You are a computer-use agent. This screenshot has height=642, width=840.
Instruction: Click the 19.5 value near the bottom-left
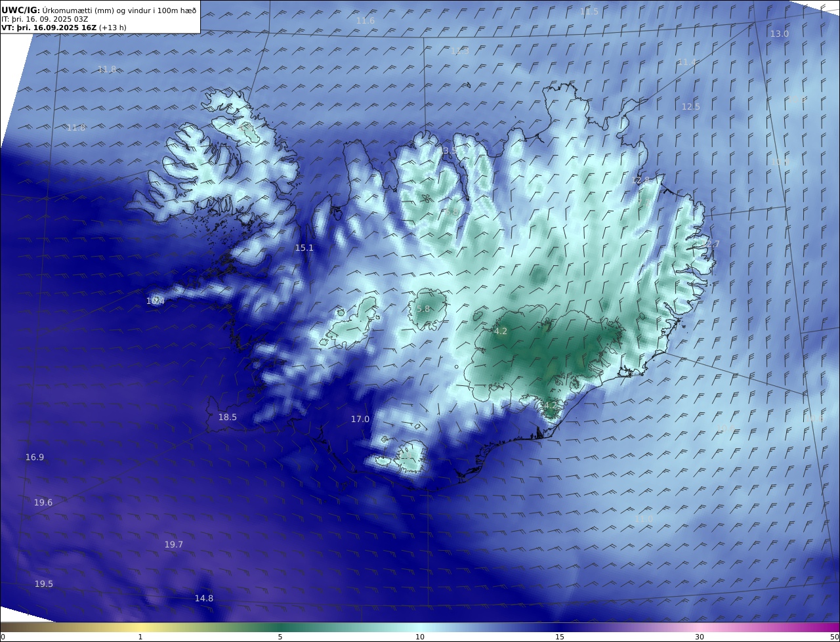tap(44, 584)
